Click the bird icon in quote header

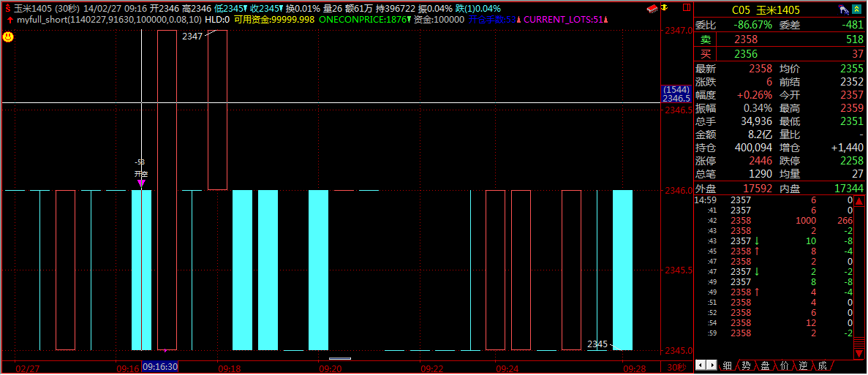coord(843,10)
